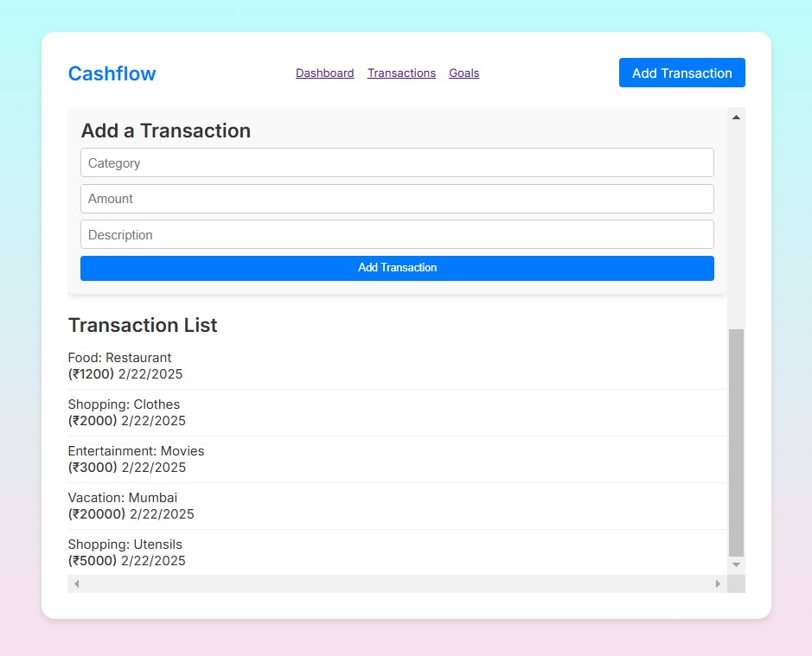The height and width of the screenshot is (656, 812).
Task: Focus the Category input field
Action: click(x=397, y=162)
